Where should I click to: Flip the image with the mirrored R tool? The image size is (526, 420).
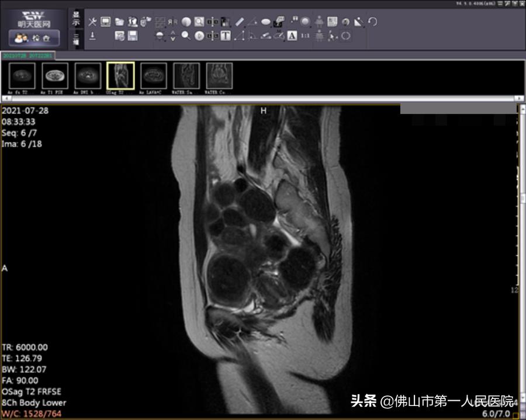(x=173, y=22)
